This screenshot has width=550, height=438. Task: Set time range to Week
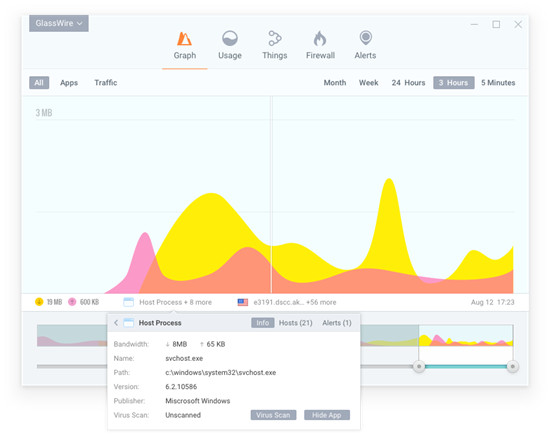[368, 83]
